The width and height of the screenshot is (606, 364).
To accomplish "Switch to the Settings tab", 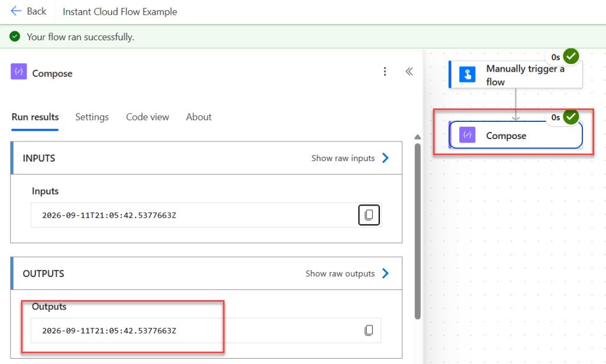I will click(x=92, y=117).
